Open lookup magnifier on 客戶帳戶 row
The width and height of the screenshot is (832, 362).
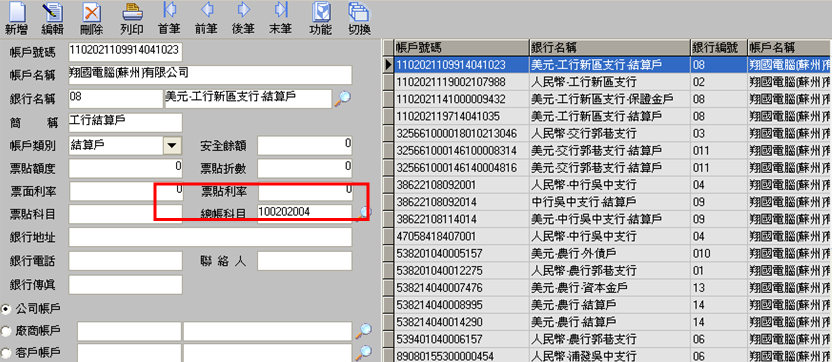tap(363, 351)
